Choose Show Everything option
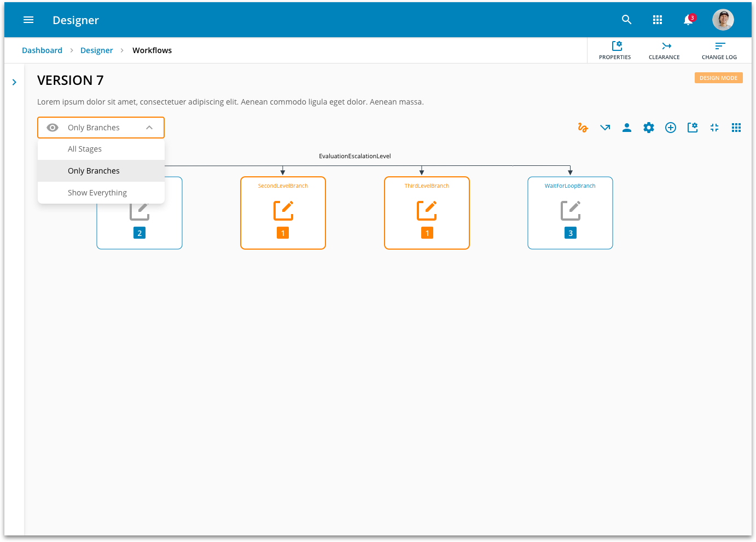 [97, 193]
